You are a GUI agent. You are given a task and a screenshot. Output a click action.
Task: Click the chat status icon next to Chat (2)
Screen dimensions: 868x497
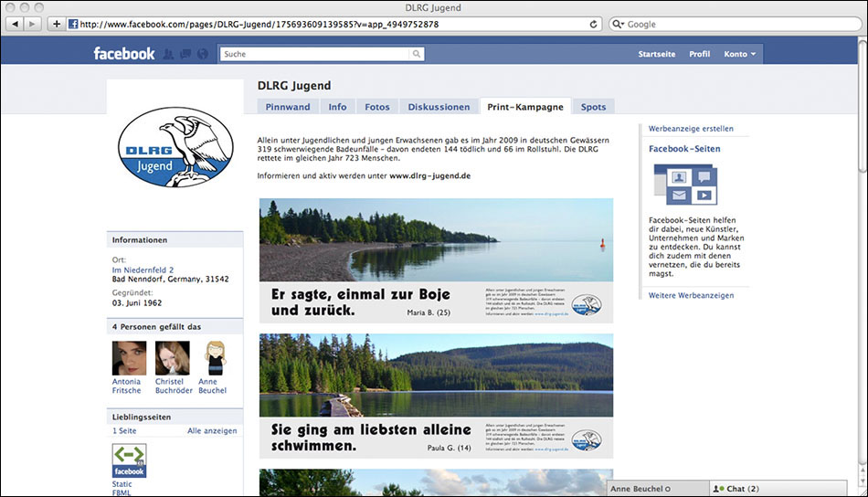coord(718,489)
